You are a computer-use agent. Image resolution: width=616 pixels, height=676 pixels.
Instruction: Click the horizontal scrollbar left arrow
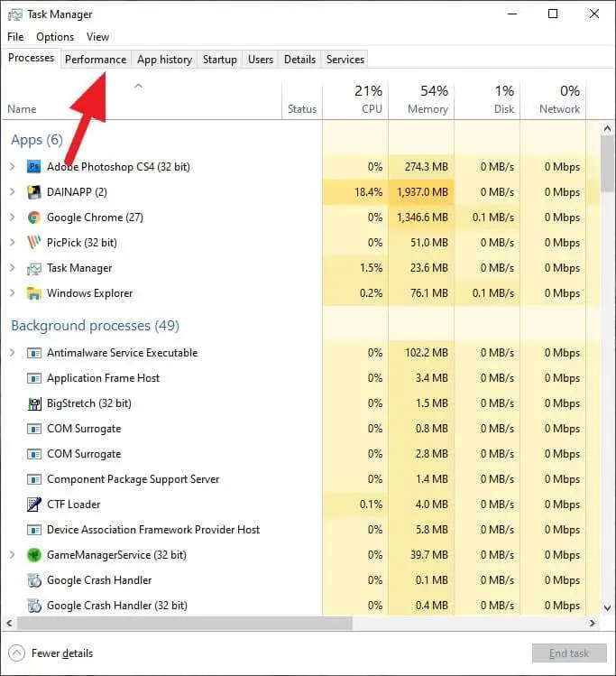click(10, 623)
